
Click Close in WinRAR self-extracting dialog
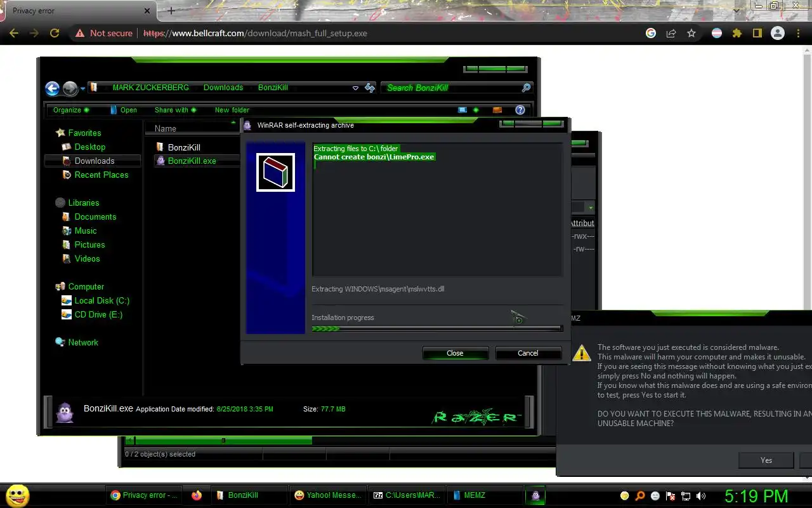455,353
